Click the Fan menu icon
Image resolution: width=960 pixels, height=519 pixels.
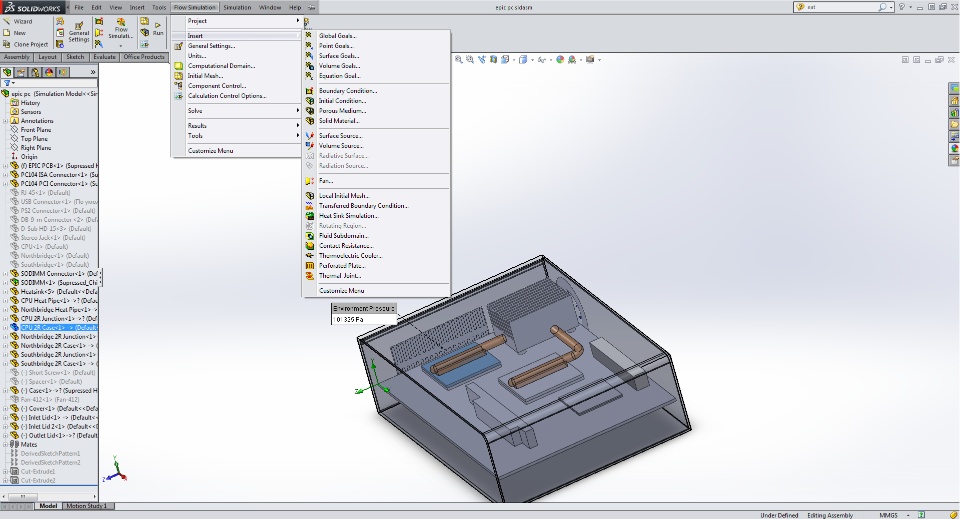coord(310,181)
